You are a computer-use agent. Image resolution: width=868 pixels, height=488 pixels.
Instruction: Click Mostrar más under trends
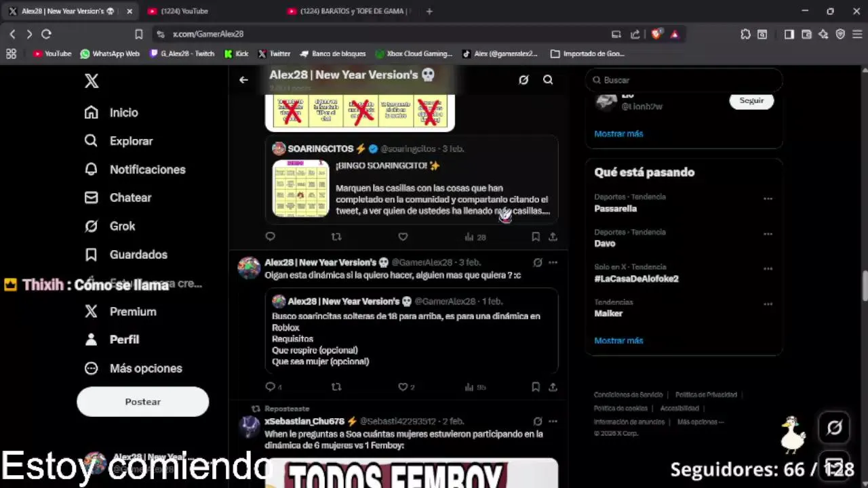tap(618, 340)
